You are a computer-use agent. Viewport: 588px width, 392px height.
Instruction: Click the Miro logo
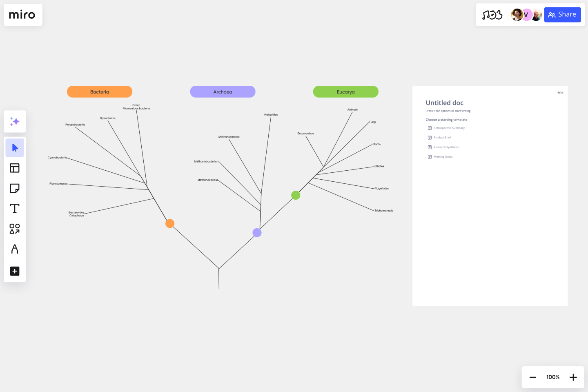[x=22, y=15]
